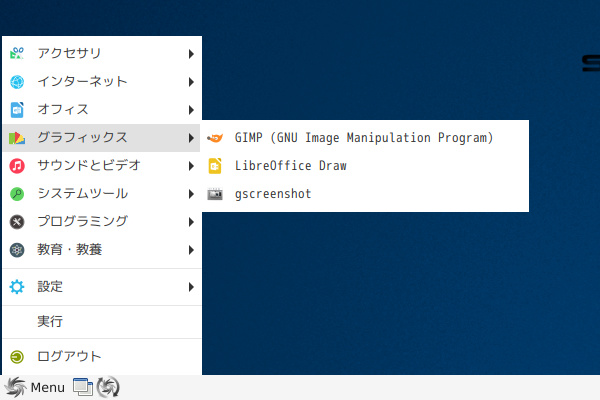Open the プログラミング menu category

(102, 222)
